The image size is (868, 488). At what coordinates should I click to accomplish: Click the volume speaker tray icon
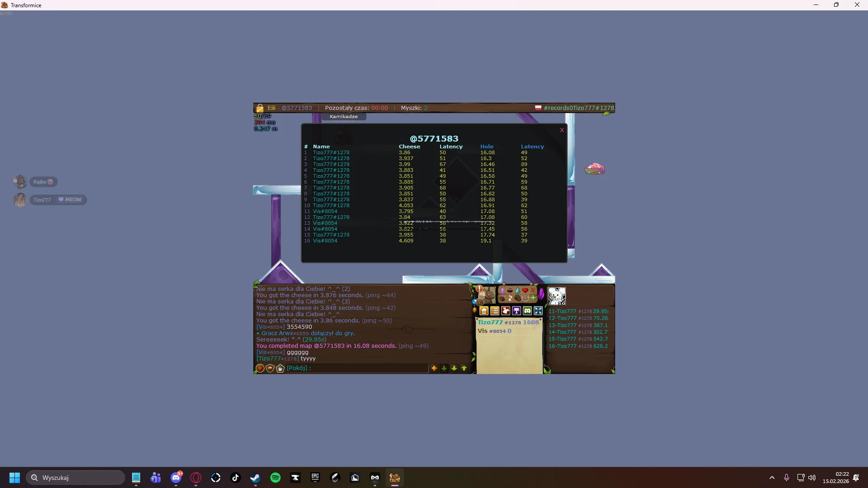coord(812,478)
